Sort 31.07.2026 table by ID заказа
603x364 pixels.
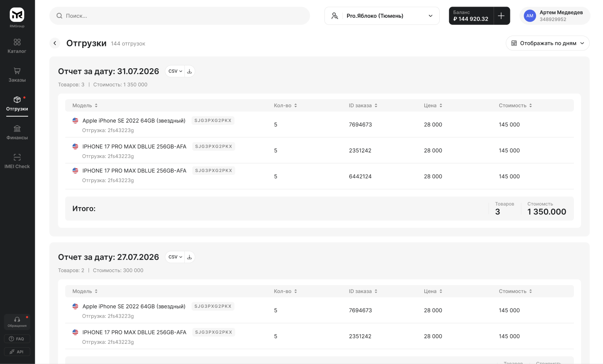click(363, 105)
